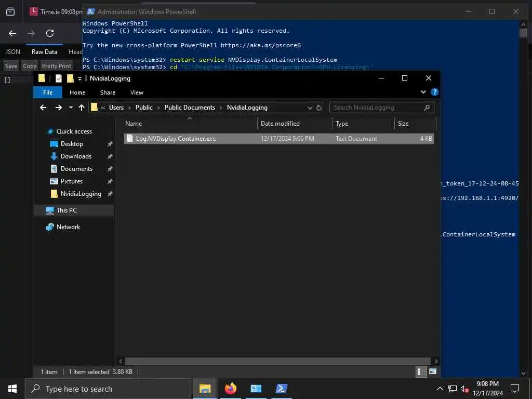This screenshot has width=532, height=399.
Task: Click the muted volume tray icon
Action: coord(464,389)
